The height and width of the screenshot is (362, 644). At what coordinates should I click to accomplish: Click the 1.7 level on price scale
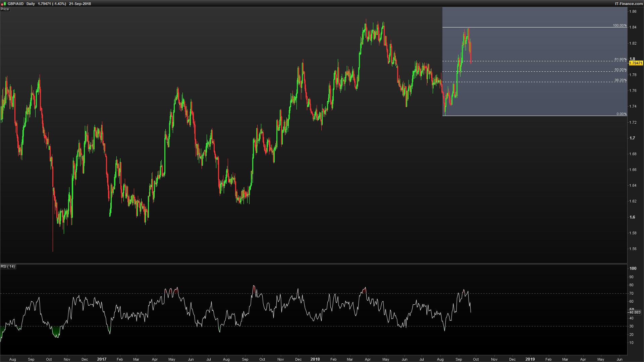tap(632, 138)
